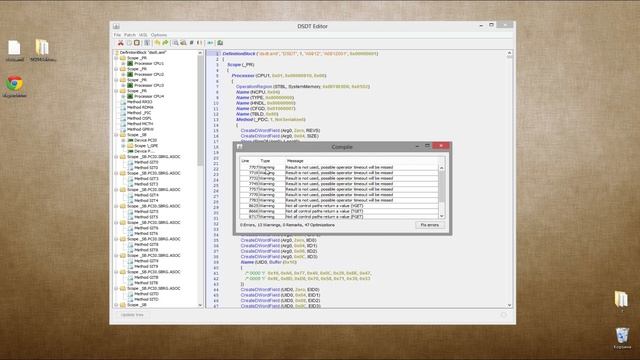Click code line Name (HNDL
640x360 pixels.
click(265, 103)
